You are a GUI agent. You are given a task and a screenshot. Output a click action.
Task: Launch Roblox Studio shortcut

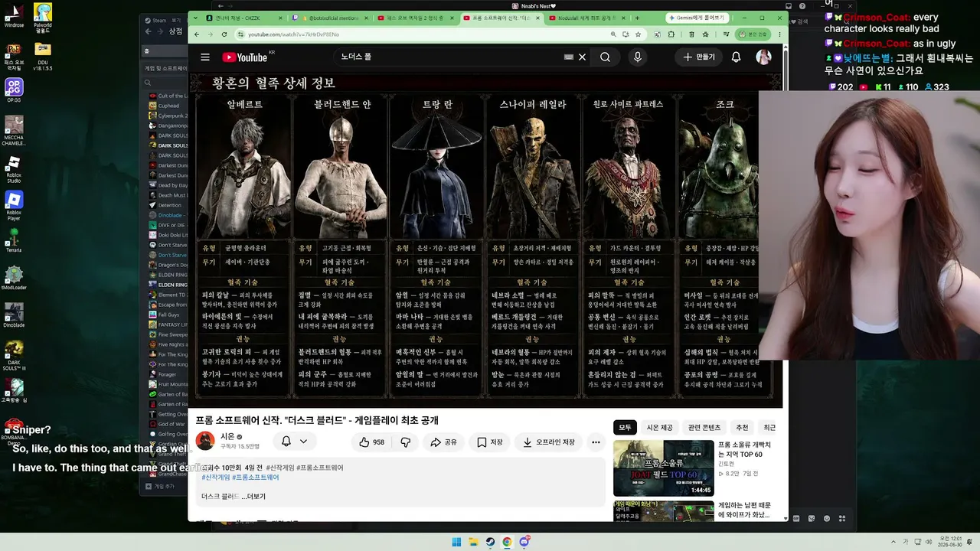[14, 168]
